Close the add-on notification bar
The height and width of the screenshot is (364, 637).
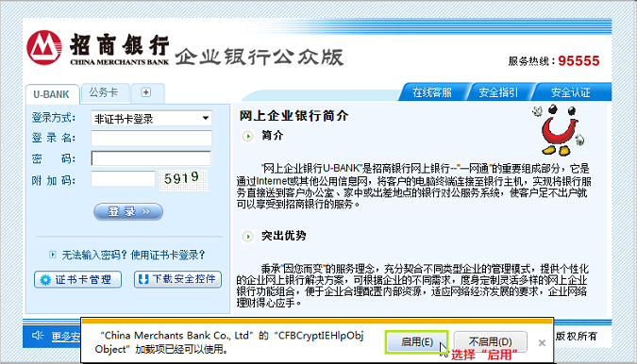(542, 343)
